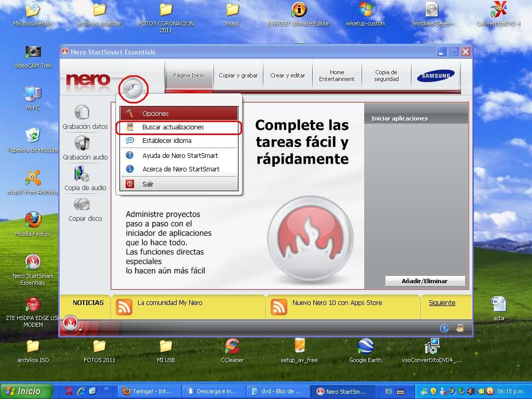The width and height of the screenshot is (532, 399).
Task: Click the Siguiente news link
Action: [442, 303]
